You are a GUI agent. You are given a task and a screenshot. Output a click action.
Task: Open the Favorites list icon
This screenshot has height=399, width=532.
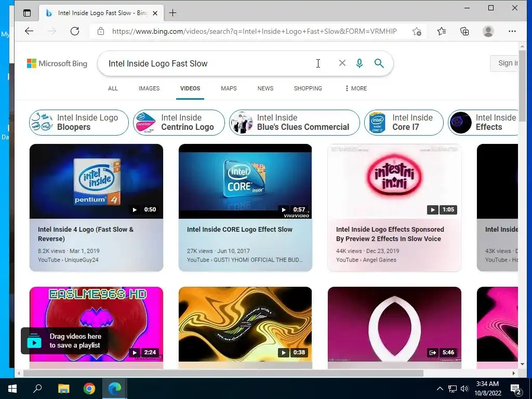(442, 31)
